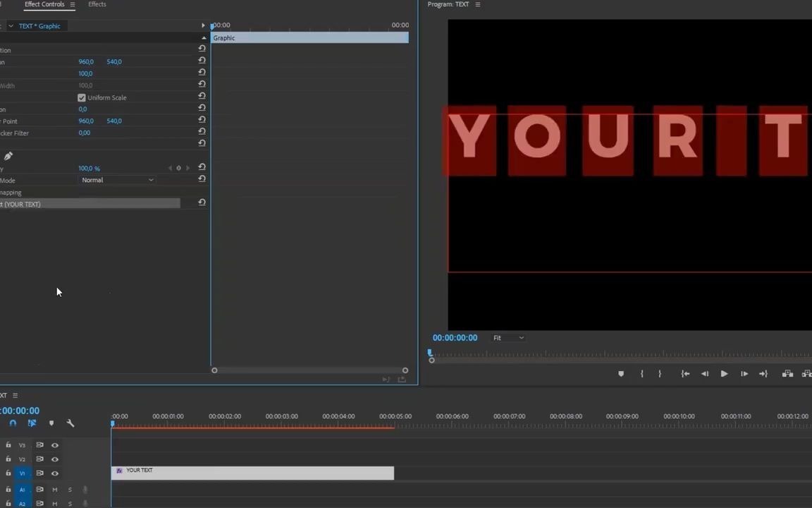Open the blend mode Normal dropdown

coord(118,180)
